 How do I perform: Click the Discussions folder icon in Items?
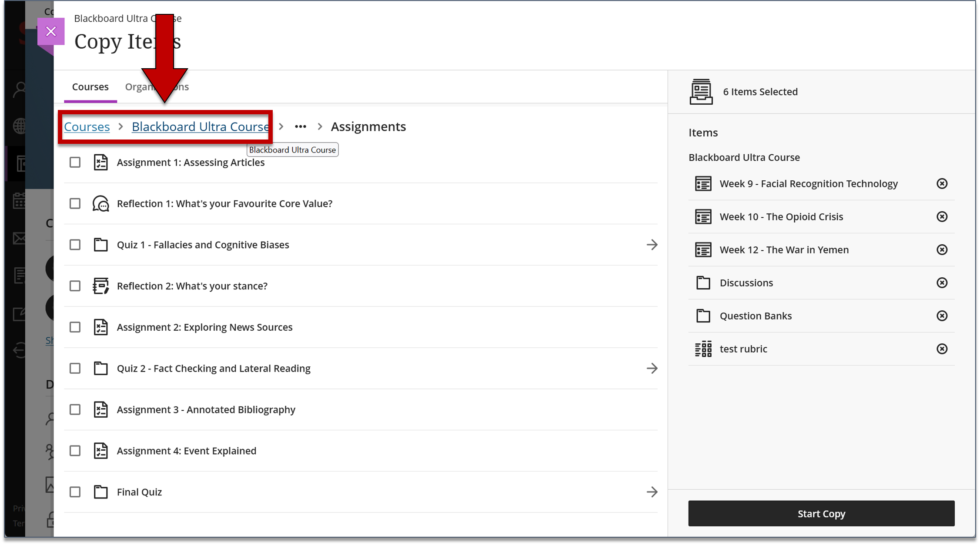click(x=703, y=282)
